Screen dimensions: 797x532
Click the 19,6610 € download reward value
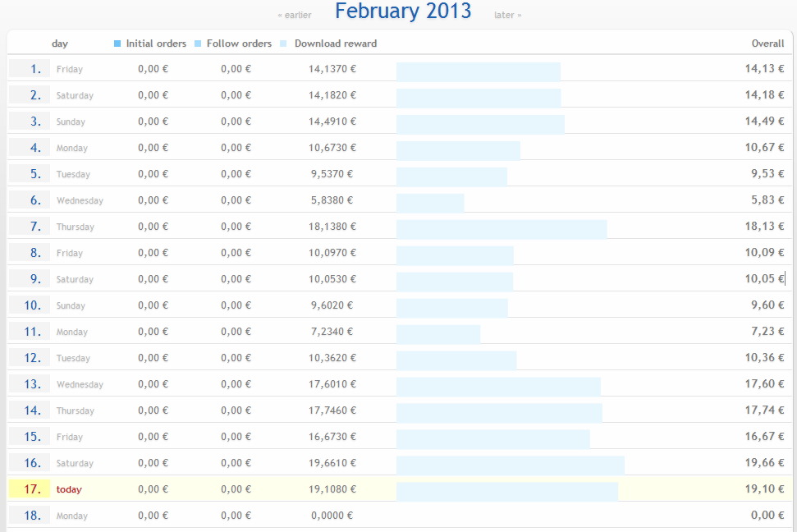tap(332, 463)
